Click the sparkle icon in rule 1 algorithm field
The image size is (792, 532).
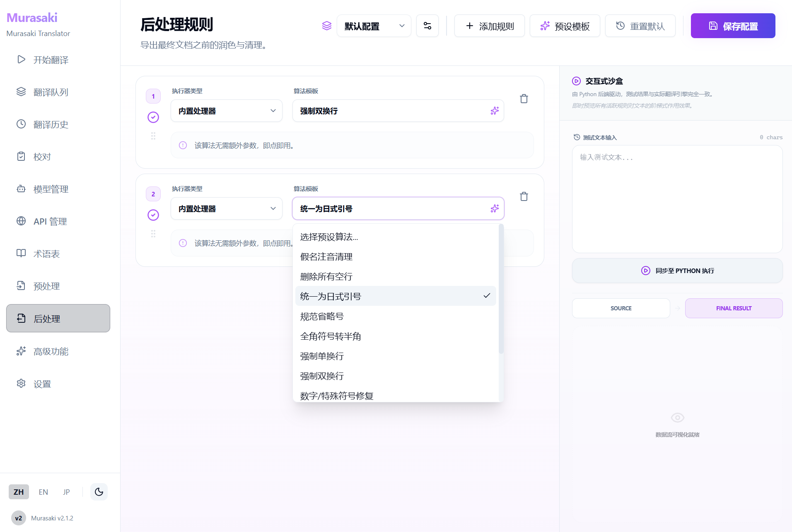click(x=494, y=111)
